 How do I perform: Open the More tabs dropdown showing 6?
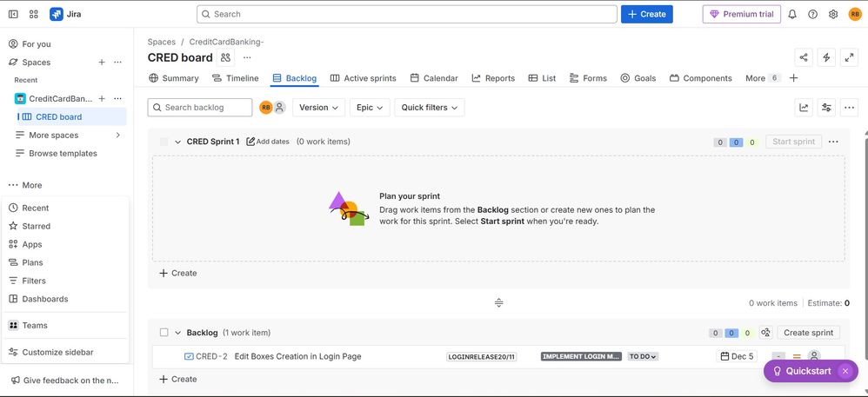(x=763, y=78)
